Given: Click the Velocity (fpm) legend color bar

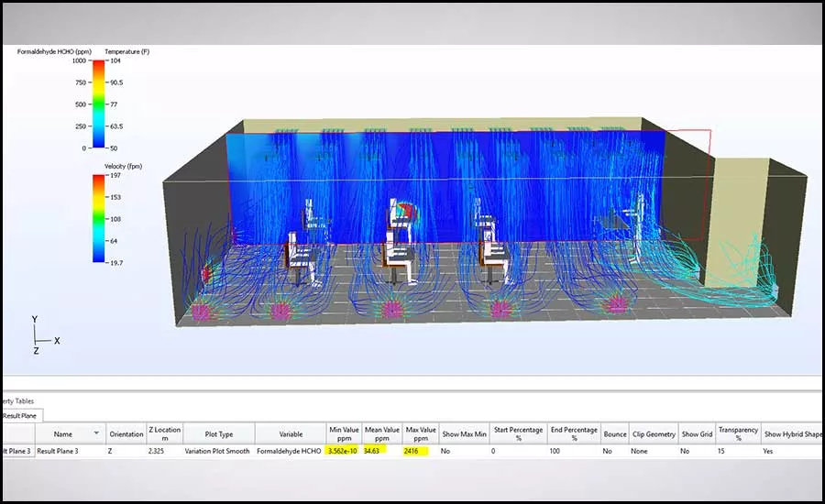Looking at the screenshot, I should pos(98,218).
